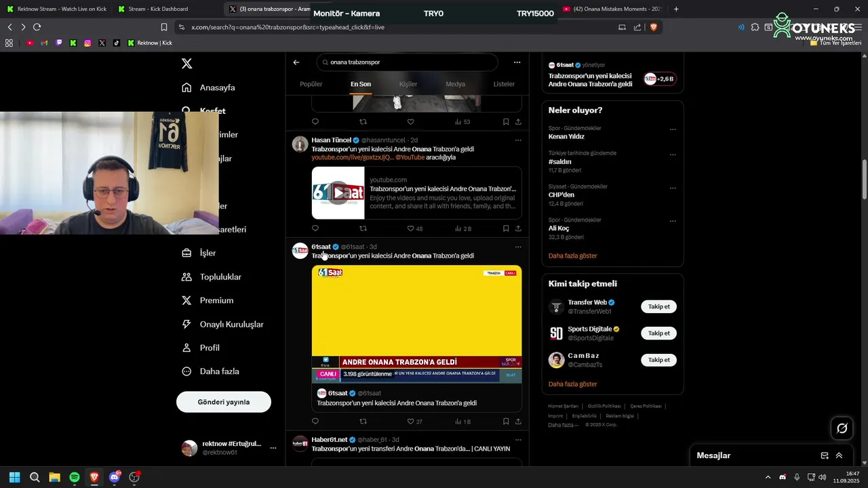This screenshot has height=488, width=868.
Task: Open search options three-dot menu next to search box
Action: pyautogui.click(x=517, y=62)
